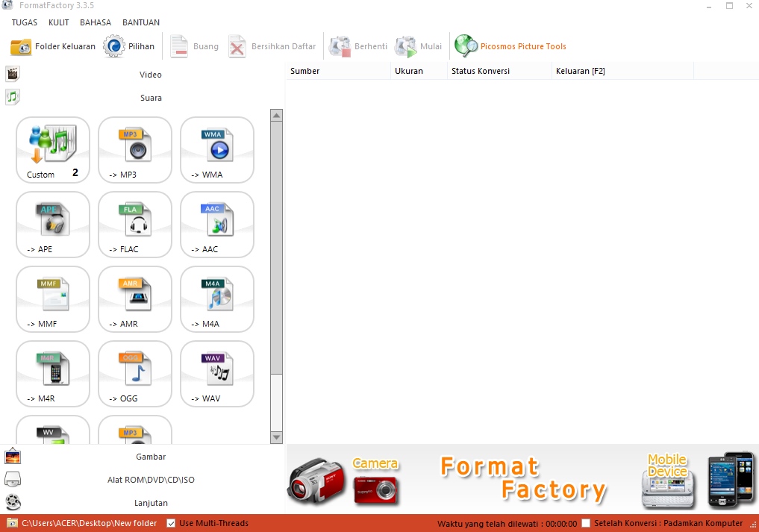
Task: Expand the Lanjutan advanced section
Action: click(143, 503)
